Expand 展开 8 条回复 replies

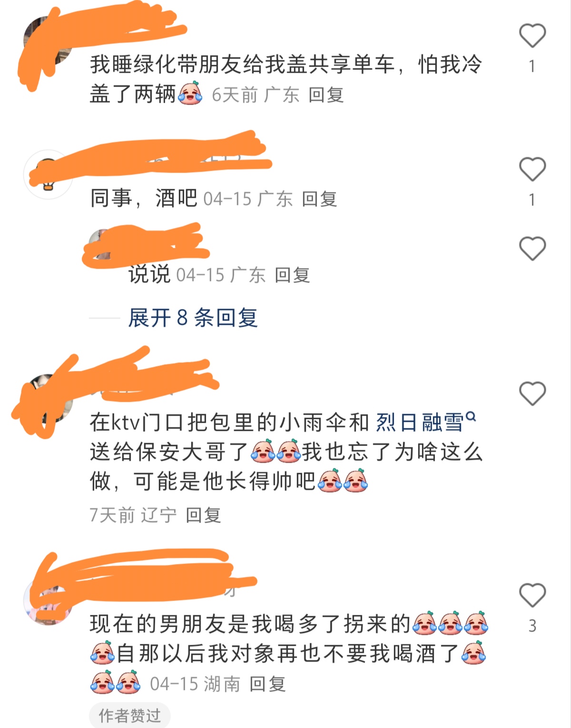193,318
